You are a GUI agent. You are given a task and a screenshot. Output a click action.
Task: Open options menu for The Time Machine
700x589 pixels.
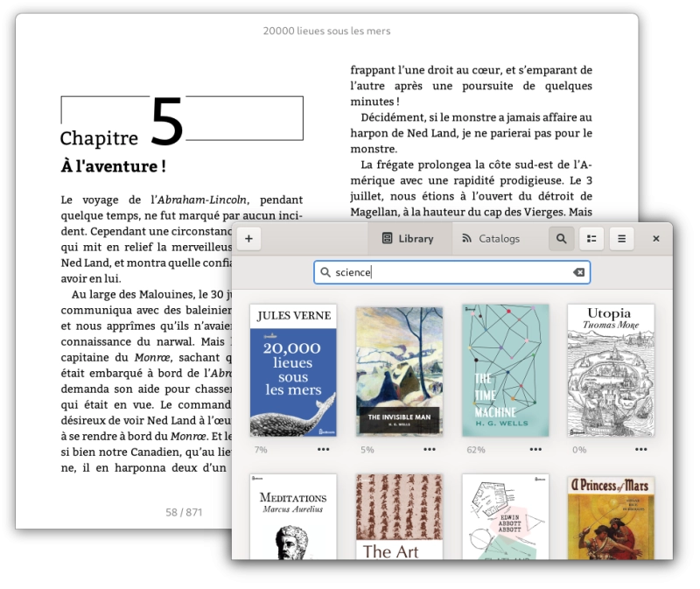(535, 449)
